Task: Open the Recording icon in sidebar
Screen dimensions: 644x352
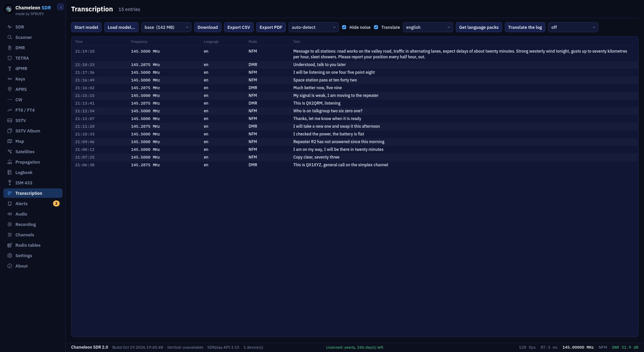Action: coord(10,224)
